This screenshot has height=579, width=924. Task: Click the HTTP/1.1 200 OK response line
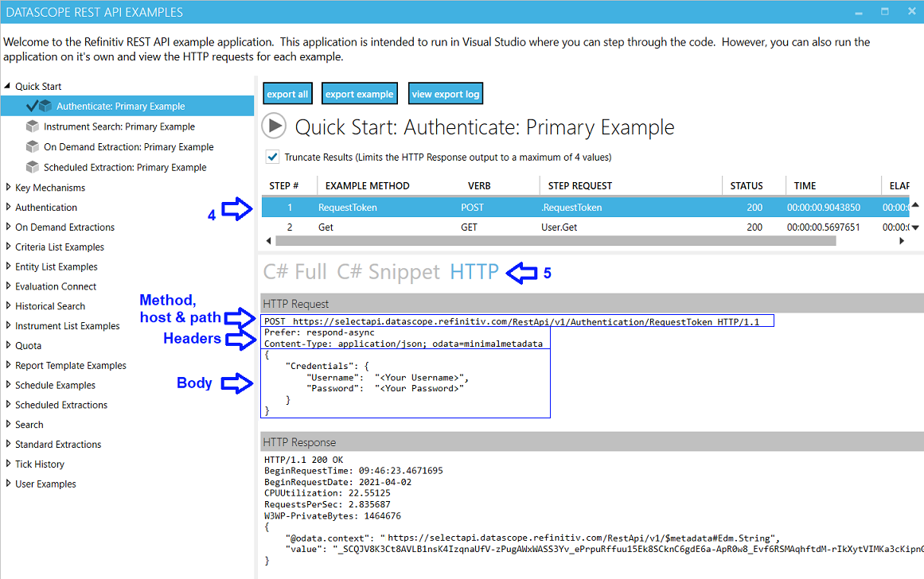click(x=303, y=460)
